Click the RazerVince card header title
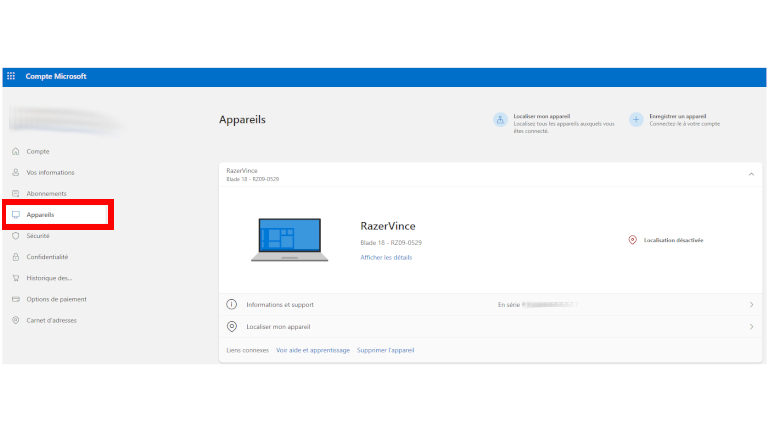 tap(241, 170)
